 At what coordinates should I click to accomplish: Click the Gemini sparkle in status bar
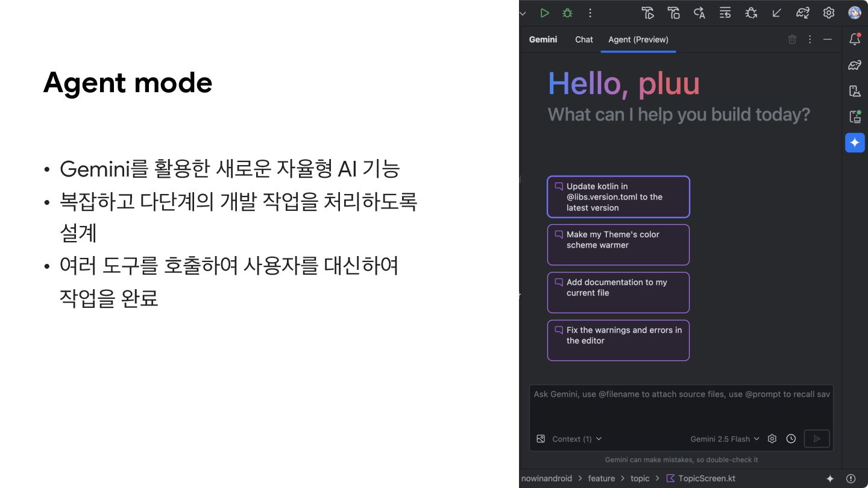pos(830,478)
